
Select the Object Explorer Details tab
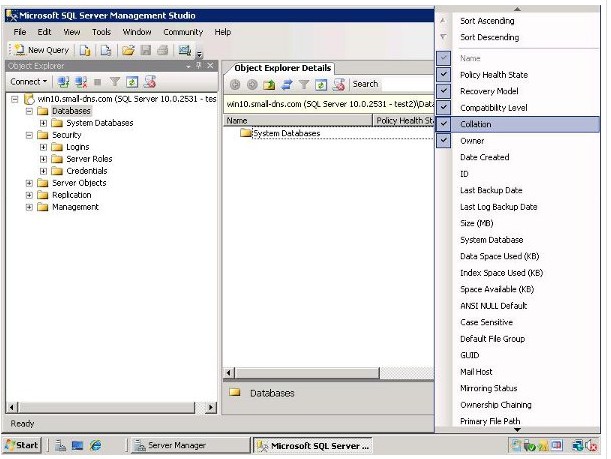(282, 68)
